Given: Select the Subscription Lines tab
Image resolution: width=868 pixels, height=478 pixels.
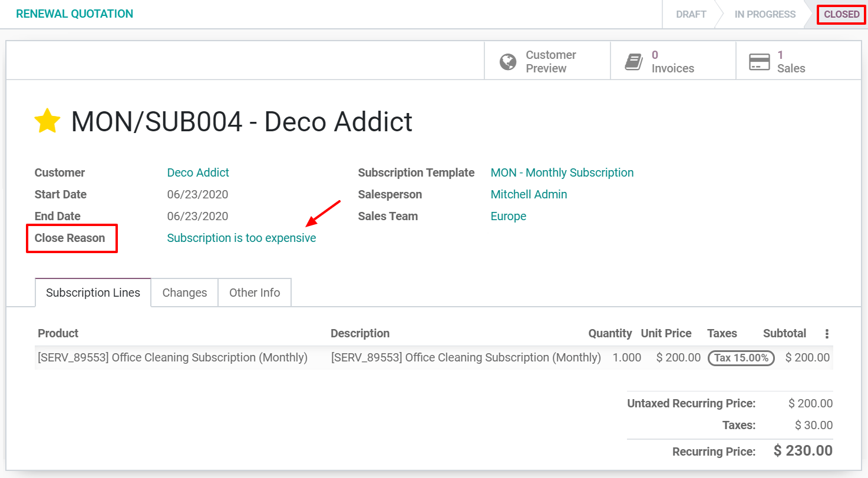Looking at the screenshot, I should pos(92,292).
